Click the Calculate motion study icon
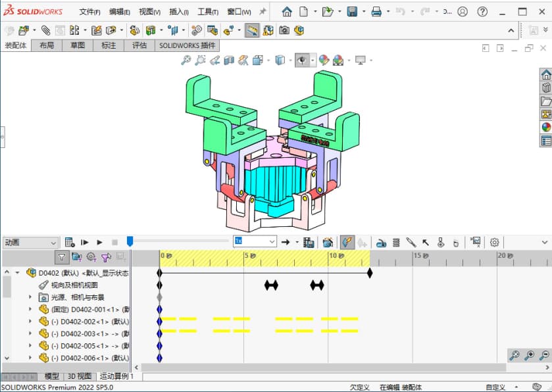This screenshot has height=392, width=552. pyautogui.click(x=70, y=242)
